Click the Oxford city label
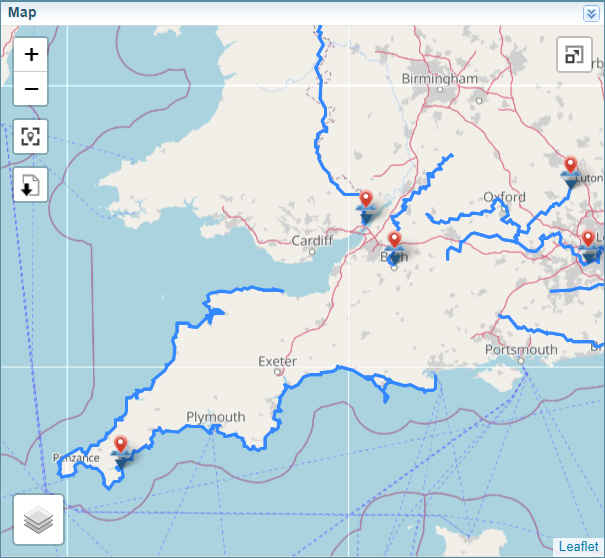The height and width of the screenshot is (558, 605). pyautogui.click(x=504, y=197)
